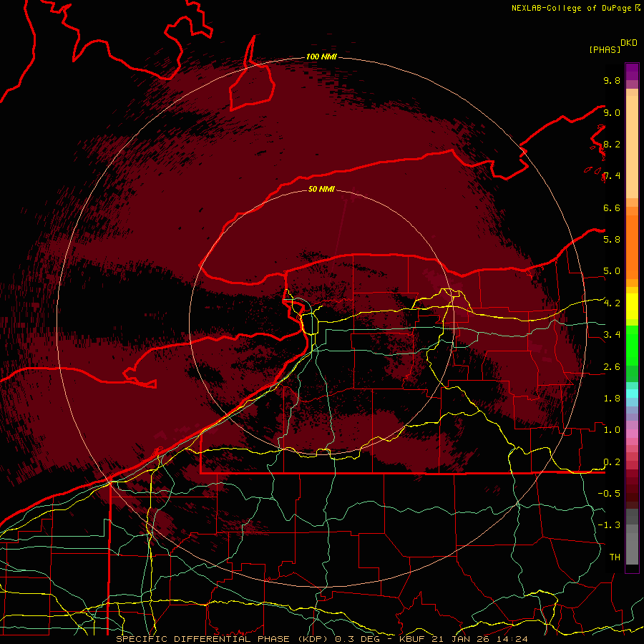This screenshot has height=644, width=644.
Task: Click the 0.2 value on the color scale
Action: click(612, 462)
